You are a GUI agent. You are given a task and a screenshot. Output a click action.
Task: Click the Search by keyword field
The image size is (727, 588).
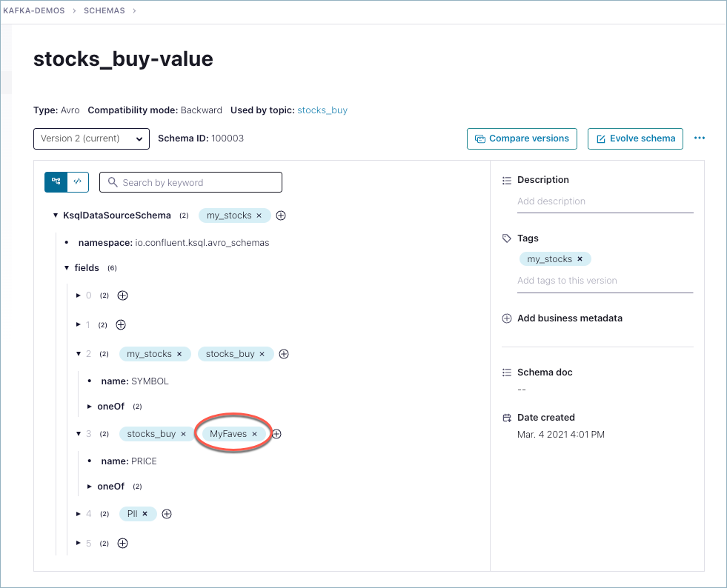[x=190, y=181]
